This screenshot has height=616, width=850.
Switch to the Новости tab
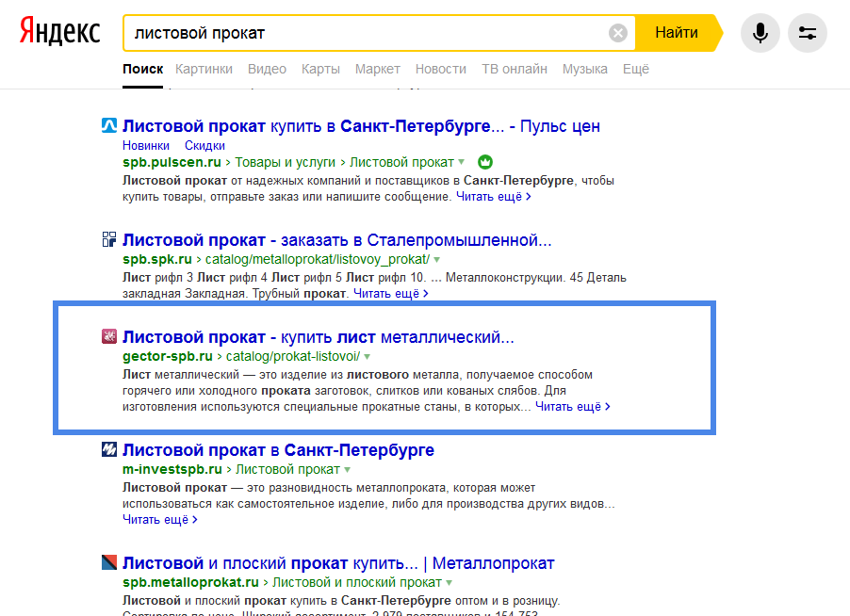click(441, 69)
